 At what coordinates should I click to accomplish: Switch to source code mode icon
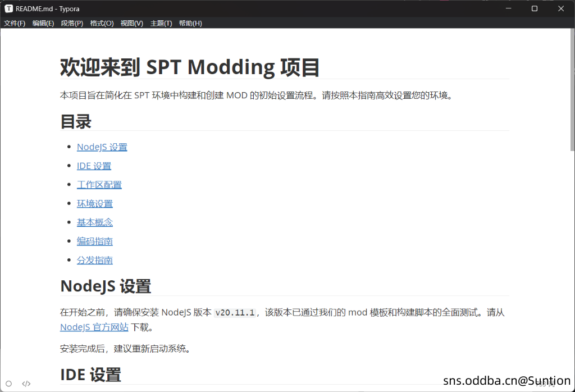[26, 384]
